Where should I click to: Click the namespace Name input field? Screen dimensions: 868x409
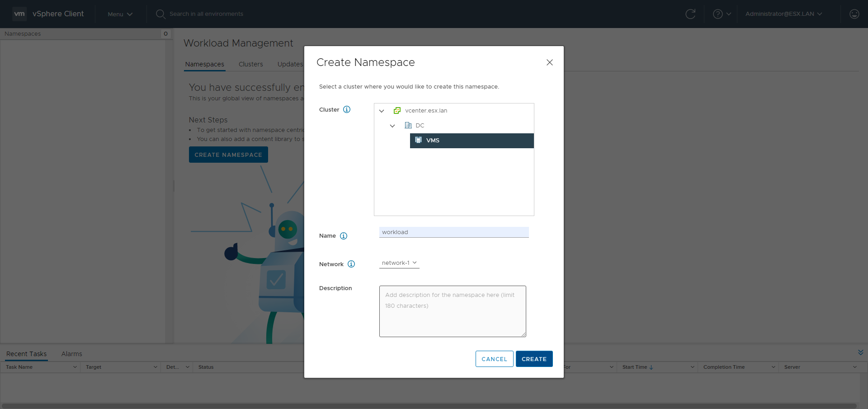click(453, 232)
